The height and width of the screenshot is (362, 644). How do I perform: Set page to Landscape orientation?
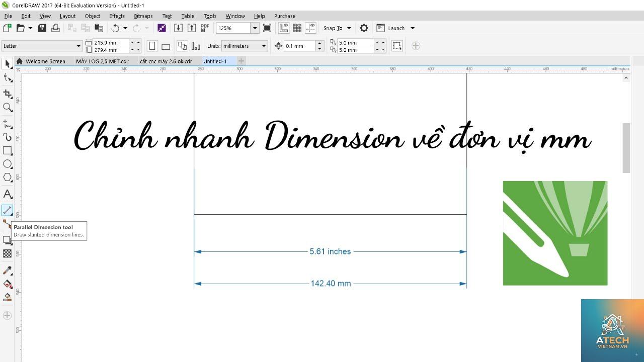click(166, 46)
